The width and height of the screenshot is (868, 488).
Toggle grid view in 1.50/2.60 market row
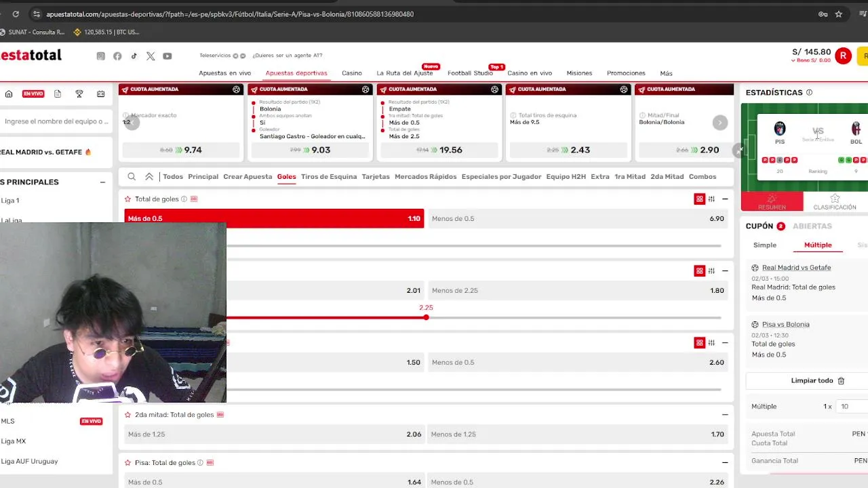699,343
